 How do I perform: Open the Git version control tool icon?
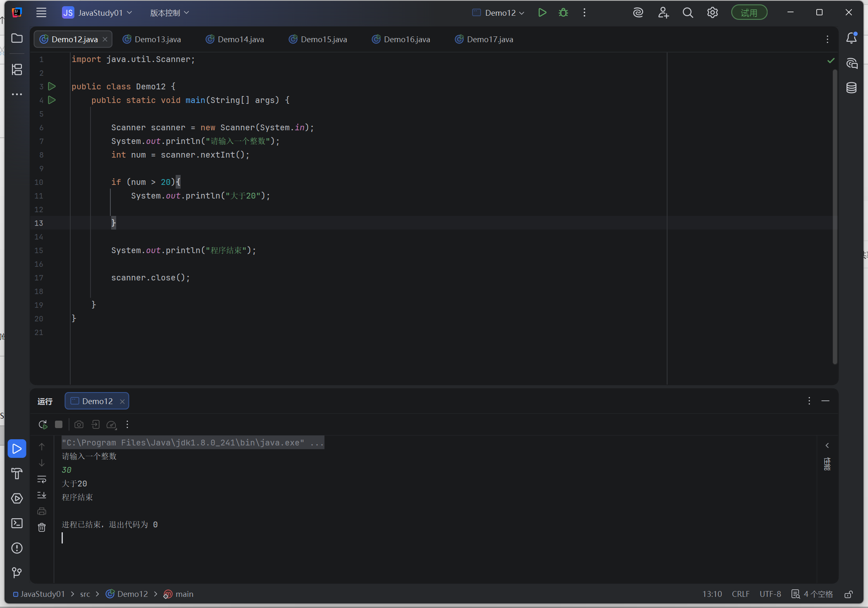pos(17,572)
